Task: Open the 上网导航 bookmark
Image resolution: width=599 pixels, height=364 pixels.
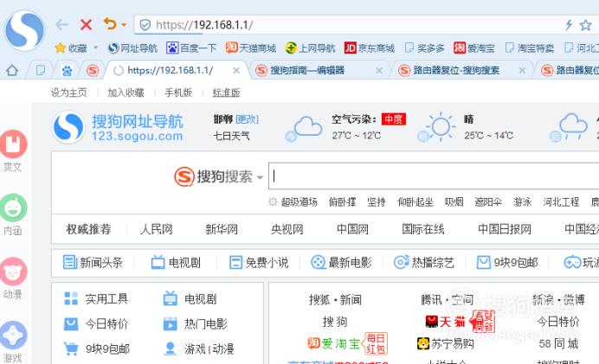Action: click(x=310, y=48)
